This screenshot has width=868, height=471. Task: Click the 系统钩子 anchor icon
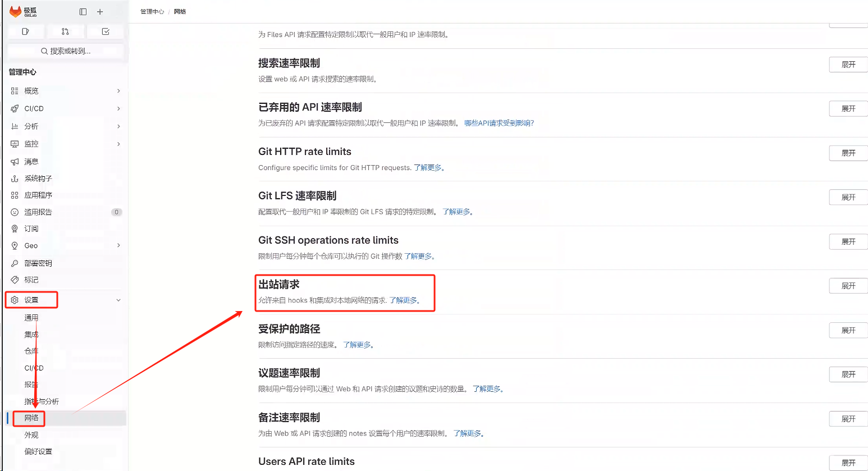tap(15, 179)
